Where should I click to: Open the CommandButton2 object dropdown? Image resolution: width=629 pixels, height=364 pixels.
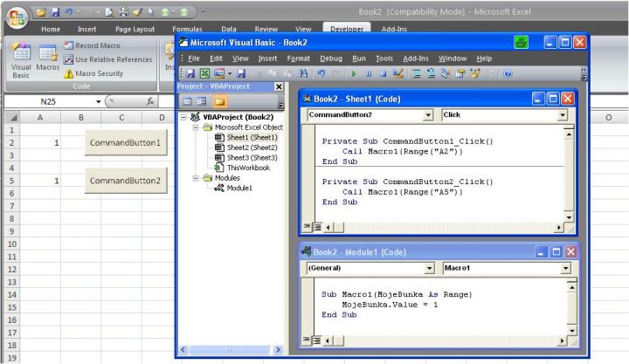(x=428, y=115)
